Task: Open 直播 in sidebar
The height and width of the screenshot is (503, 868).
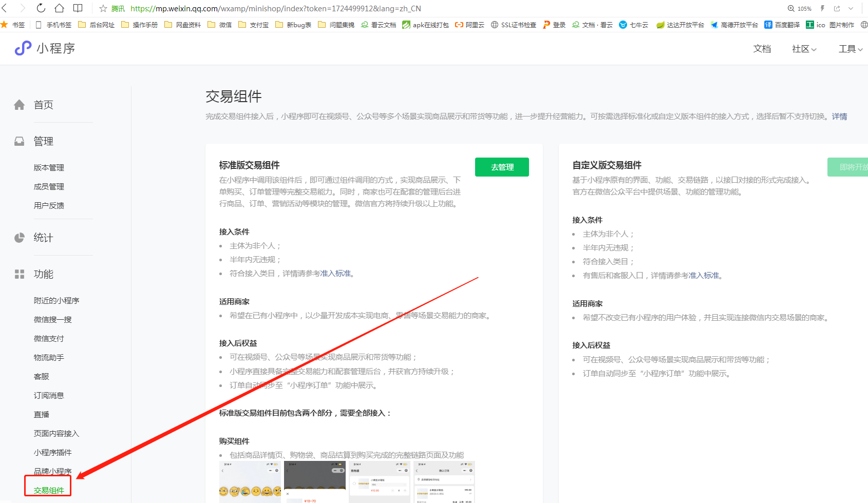Action: coord(41,414)
